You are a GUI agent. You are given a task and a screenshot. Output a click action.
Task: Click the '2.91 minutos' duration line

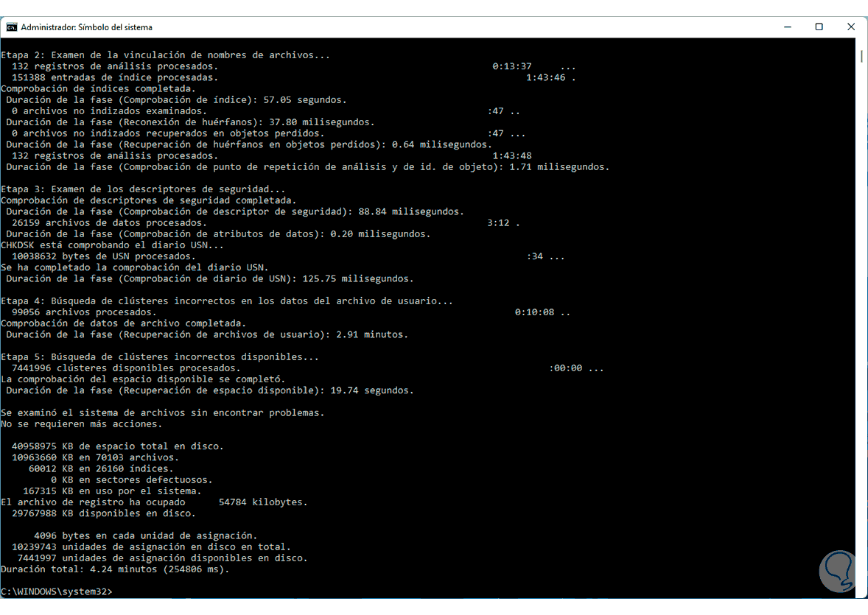[207, 334]
